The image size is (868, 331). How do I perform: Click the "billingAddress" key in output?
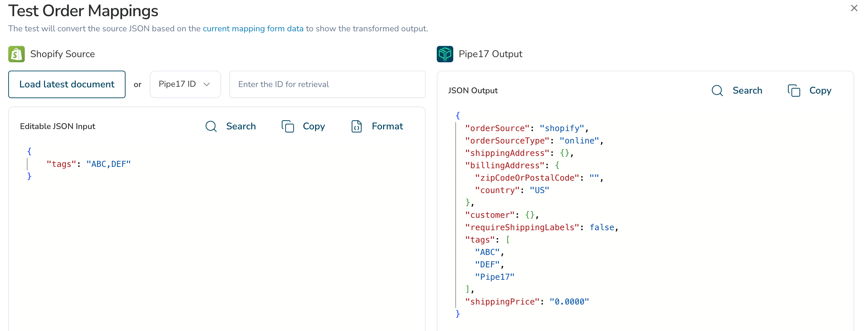(x=505, y=165)
